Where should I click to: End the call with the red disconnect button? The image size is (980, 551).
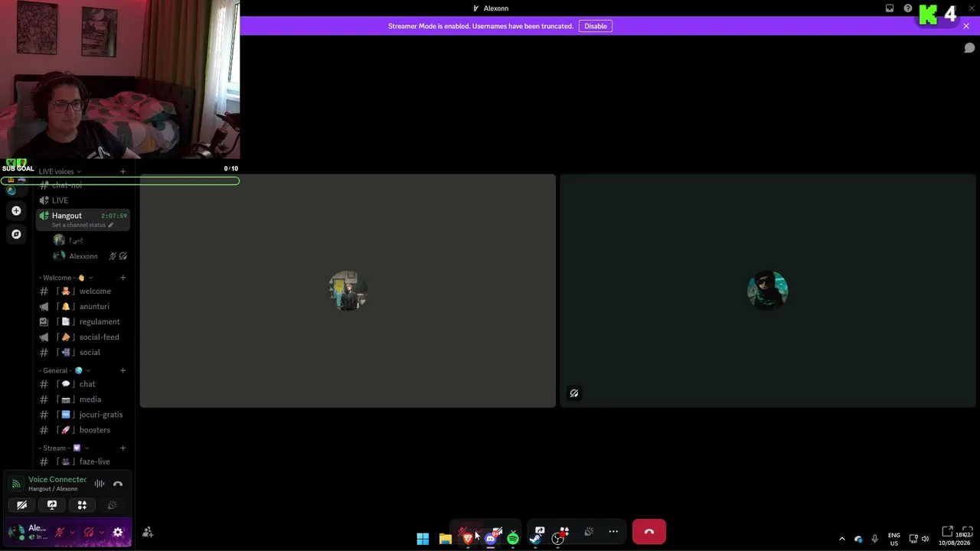[x=649, y=532]
